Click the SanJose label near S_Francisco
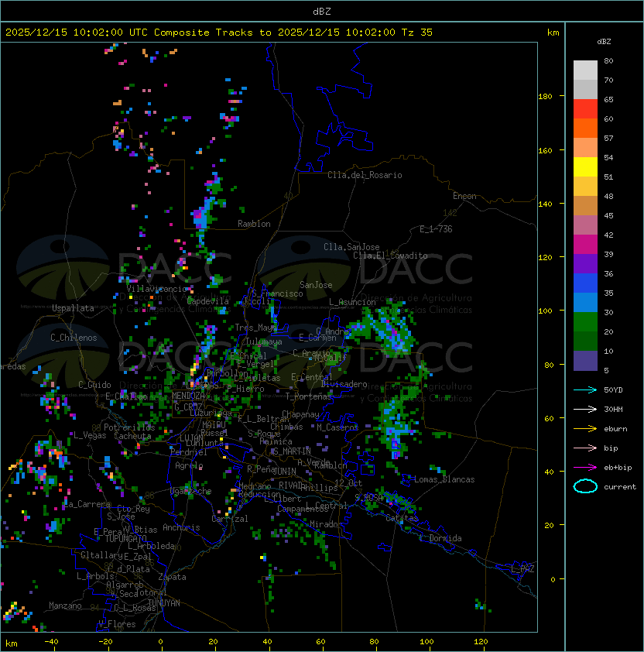 316,285
